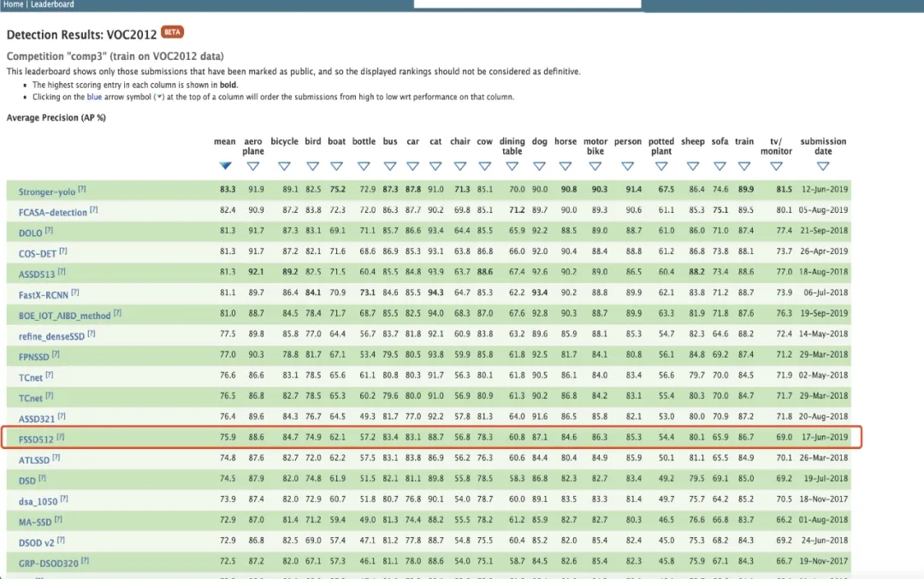The width and height of the screenshot is (924, 579).
Task: Show info [?] for DOLO entry
Action: point(50,231)
